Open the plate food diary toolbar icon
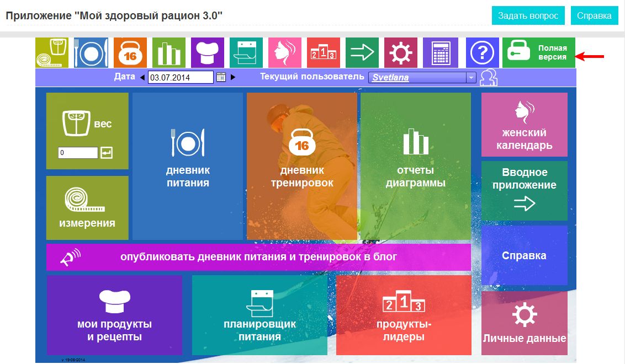 coord(91,52)
